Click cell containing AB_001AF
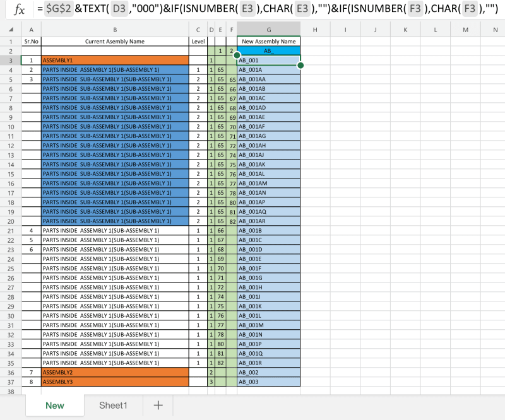 (269, 127)
